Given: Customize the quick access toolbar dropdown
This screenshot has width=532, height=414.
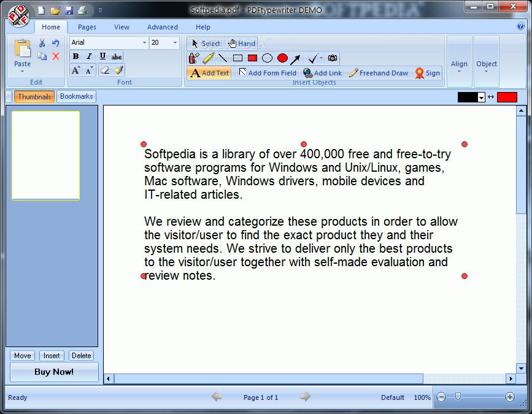Looking at the screenshot, I should [x=100, y=10].
